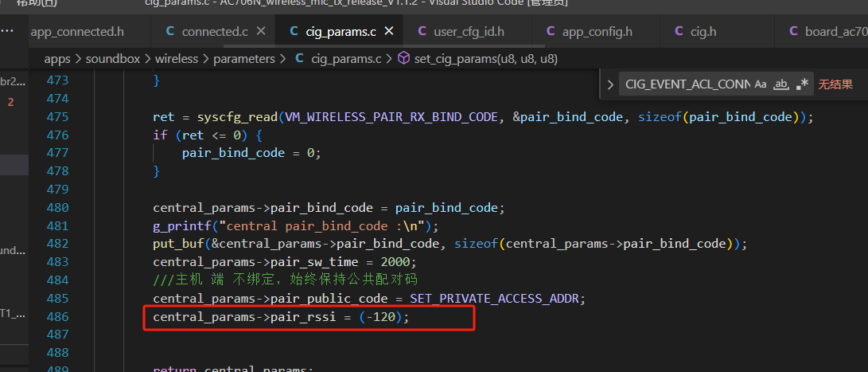868x372 pixels.
Task: Click the pair_rssi = (-120) statement
Action: point(281,317)
